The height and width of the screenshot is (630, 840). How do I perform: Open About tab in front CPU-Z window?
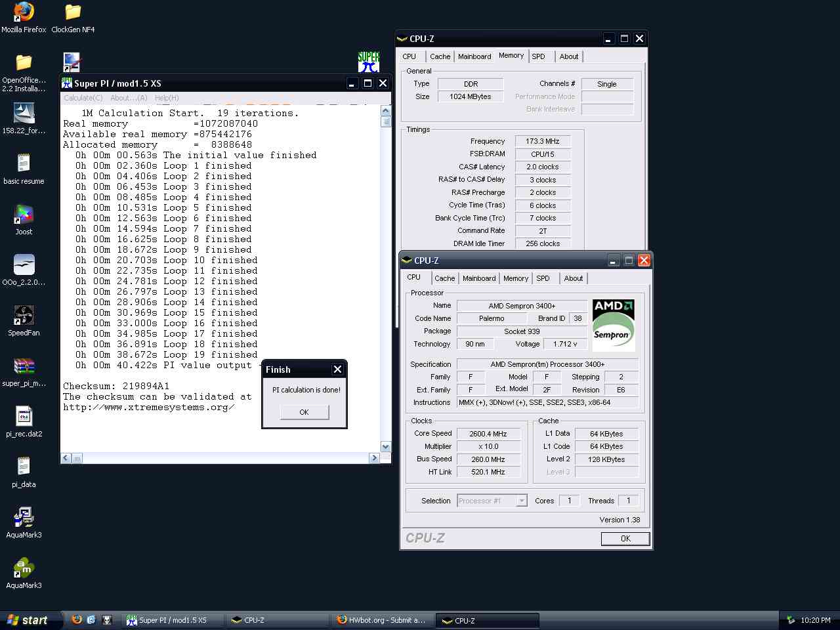coord(574,278)
